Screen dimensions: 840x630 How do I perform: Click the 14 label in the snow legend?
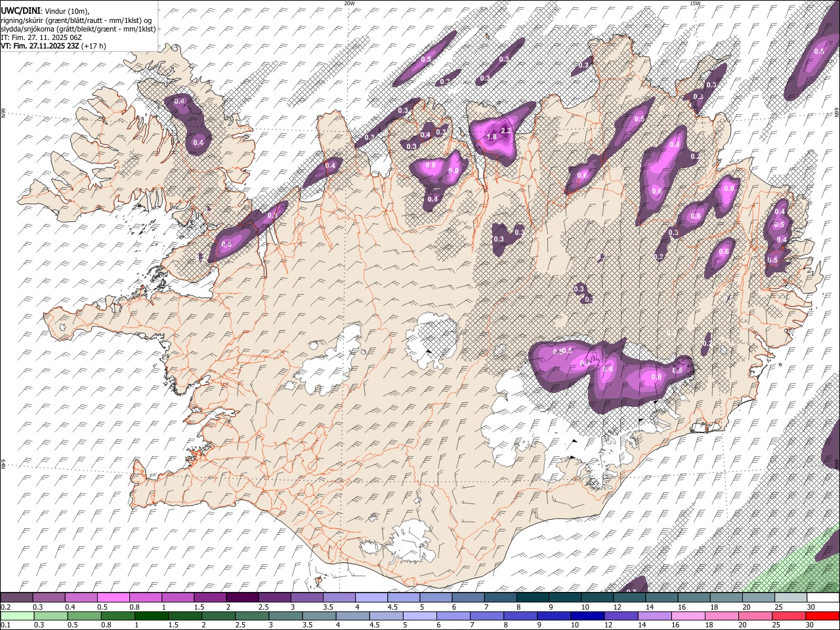(x=650, y=607)
